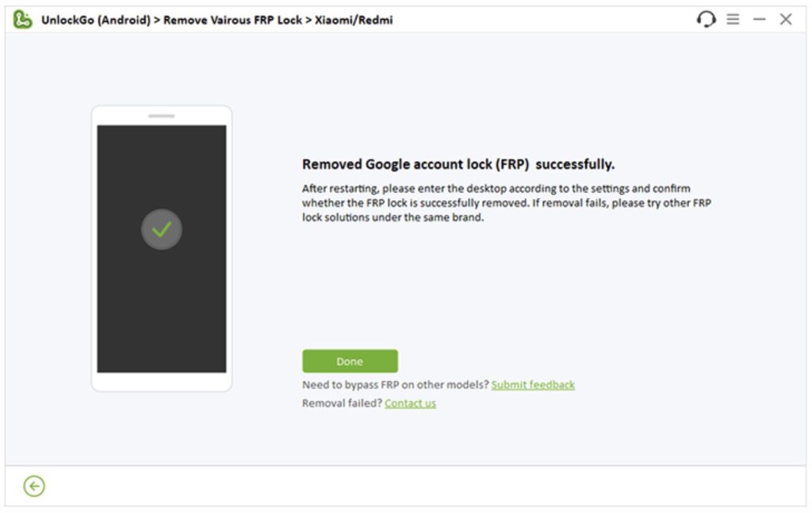
Task: Click the Need to bypass FRP text
Action: tap(395, 385)
